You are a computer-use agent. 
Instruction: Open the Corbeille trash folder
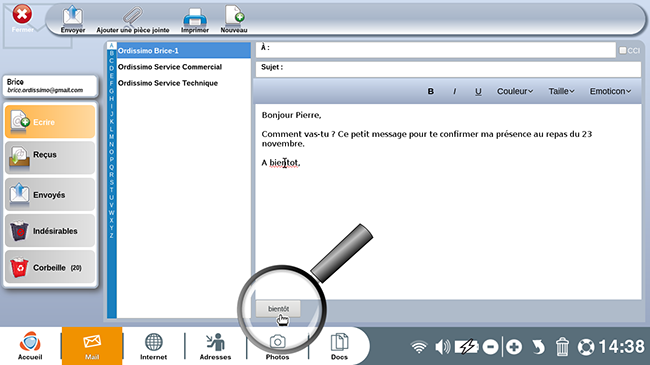point(50,267)
